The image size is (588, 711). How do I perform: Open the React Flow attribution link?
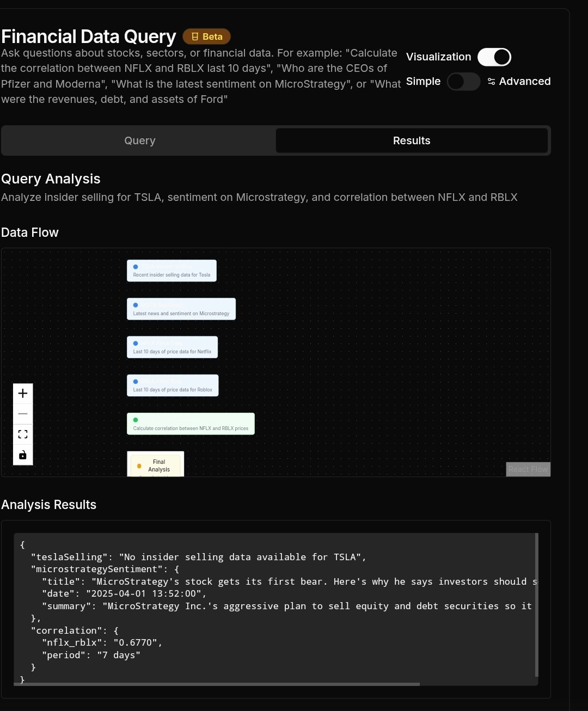[x=528, y=469]
